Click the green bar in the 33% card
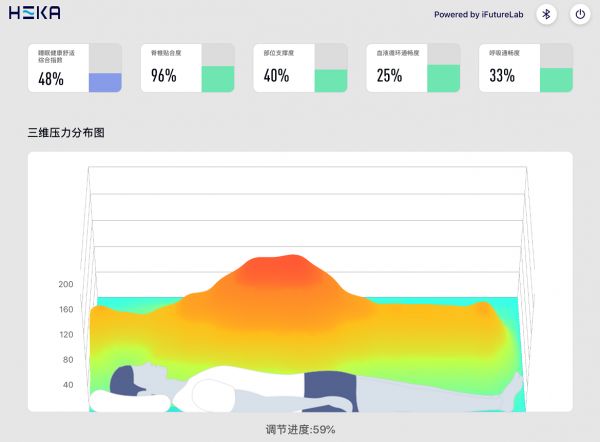The width and height of the screenshot is (600, 442). coord(556,80)
